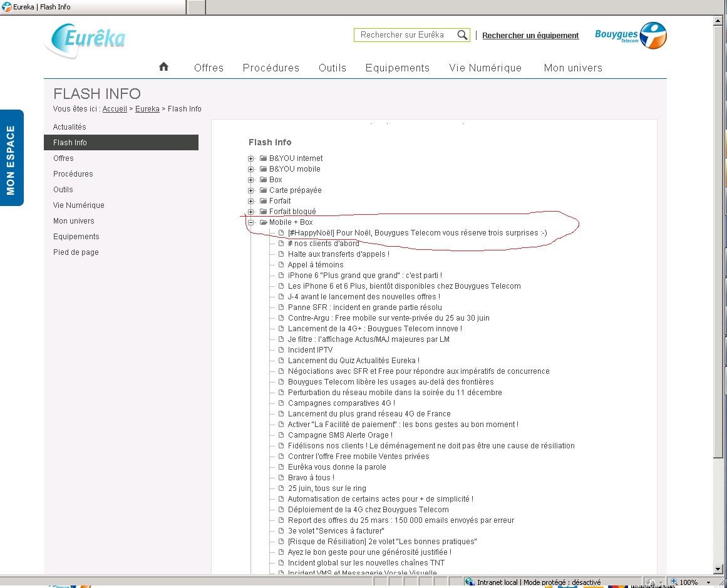Open Incident global sur les nouvelles chaînes TNT
727x588 pixels.
tap(366, 563)
